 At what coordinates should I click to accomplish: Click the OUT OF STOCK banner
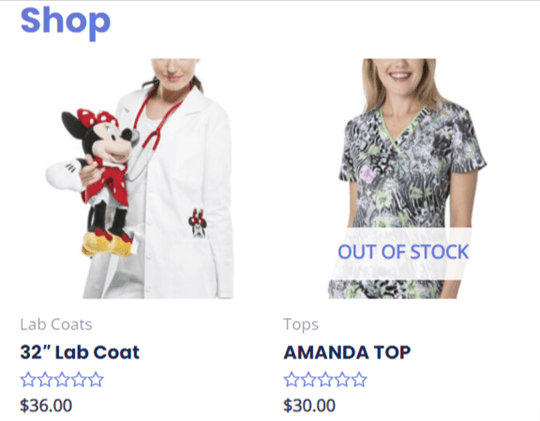point(402,253)
